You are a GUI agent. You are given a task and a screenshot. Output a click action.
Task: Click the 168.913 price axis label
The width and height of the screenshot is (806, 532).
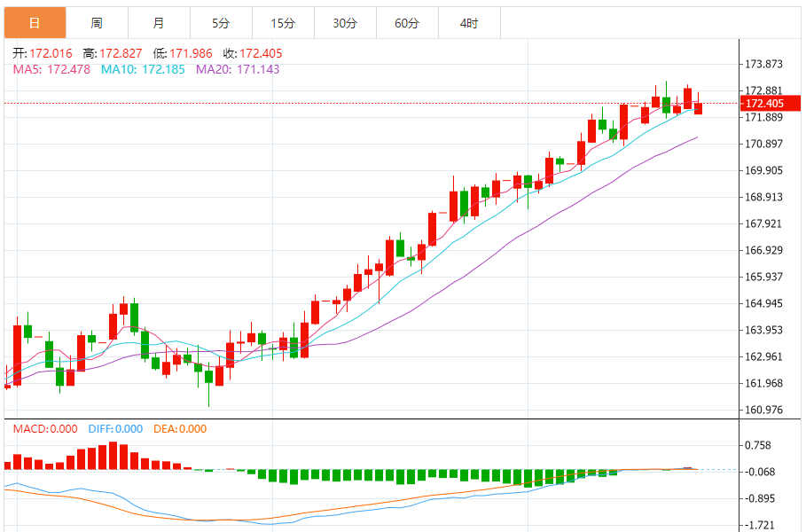tap(763, 198)
